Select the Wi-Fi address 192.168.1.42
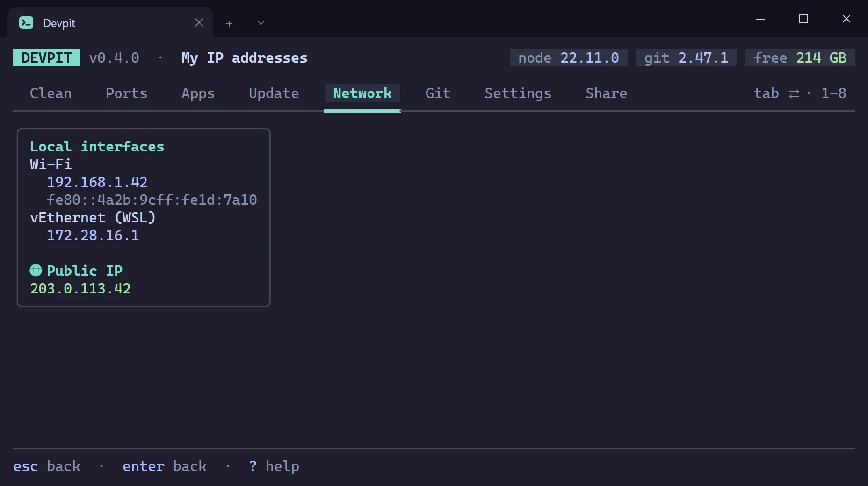This screenshot has height=486, width=868. point(97,182)
